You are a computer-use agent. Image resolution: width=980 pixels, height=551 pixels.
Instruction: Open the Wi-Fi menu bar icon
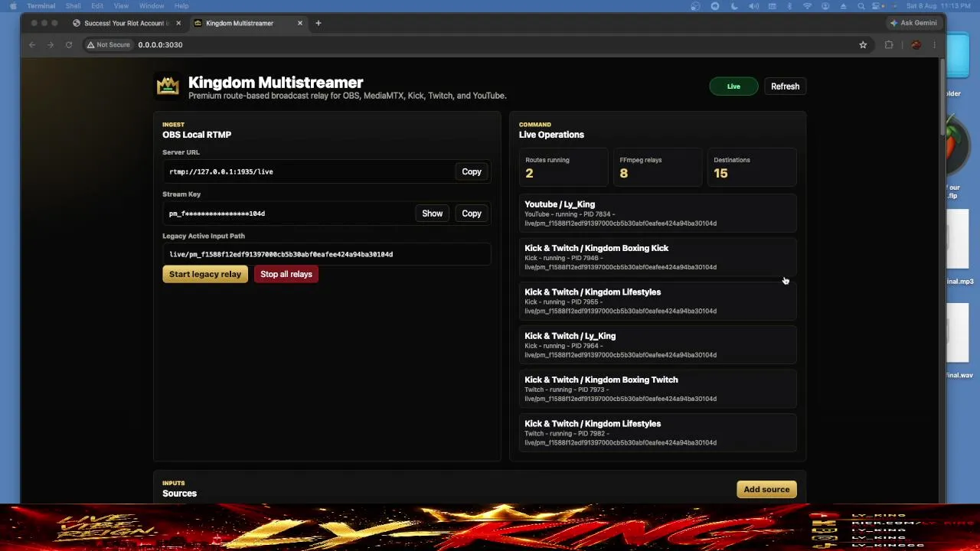pos(807,6)
